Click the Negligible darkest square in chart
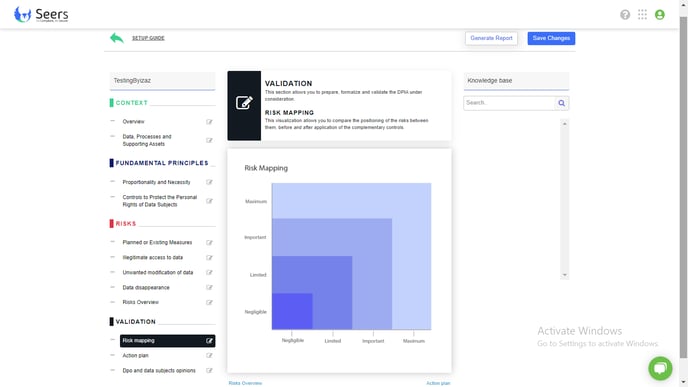The image size is (688, 387). click(x=292, y=311)
